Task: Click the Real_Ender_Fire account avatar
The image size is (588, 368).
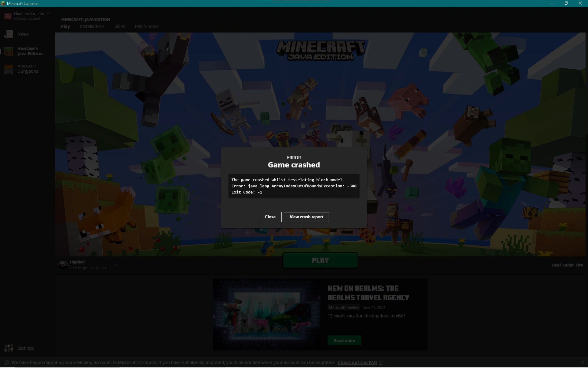Action: tap(8, 16)
